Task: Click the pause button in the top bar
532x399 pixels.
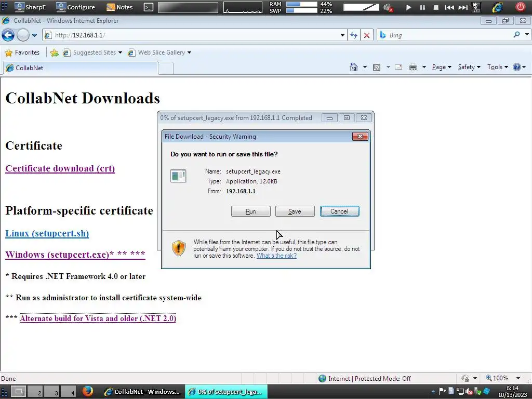Action: [422, 7]
